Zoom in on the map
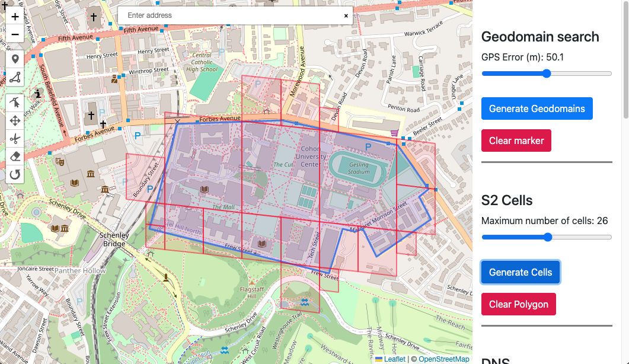The height and width of the screenshot is (364, 629). (x=15, y=17)
